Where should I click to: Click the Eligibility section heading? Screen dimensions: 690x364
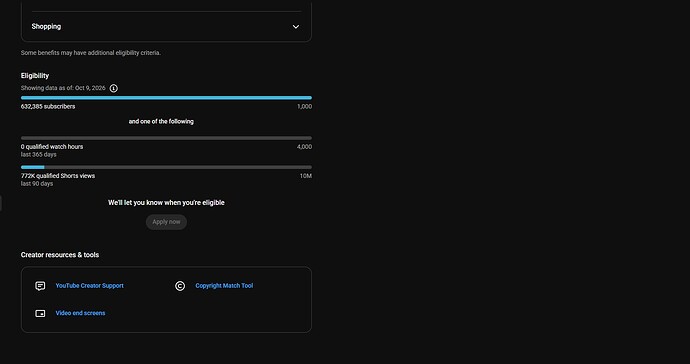click(35, 76)
